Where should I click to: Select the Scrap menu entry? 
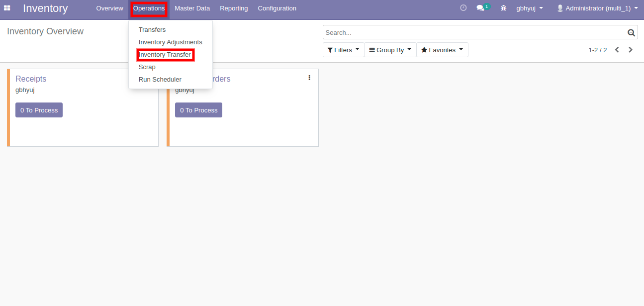[x=147, y=67]
